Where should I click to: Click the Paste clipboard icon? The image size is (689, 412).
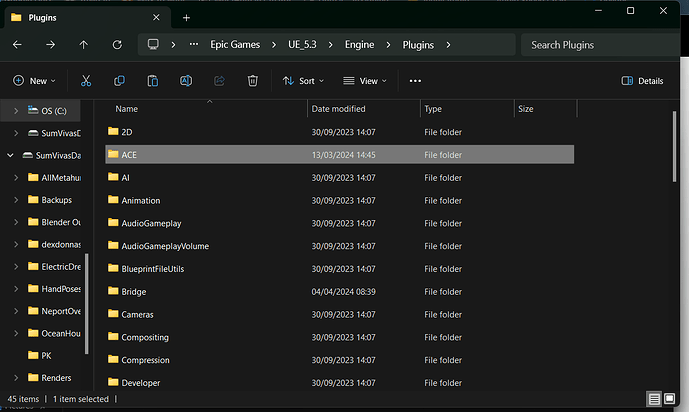point(152,81)
